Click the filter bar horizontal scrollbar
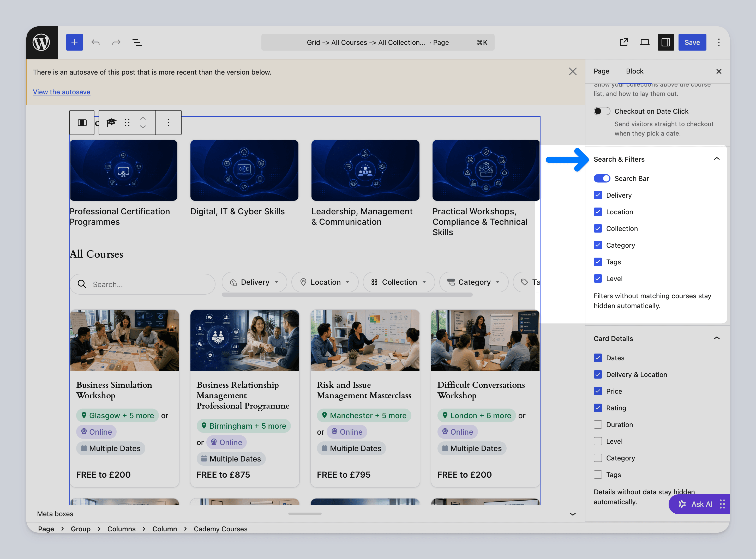The image size is (756, 559). click(347, 295)
